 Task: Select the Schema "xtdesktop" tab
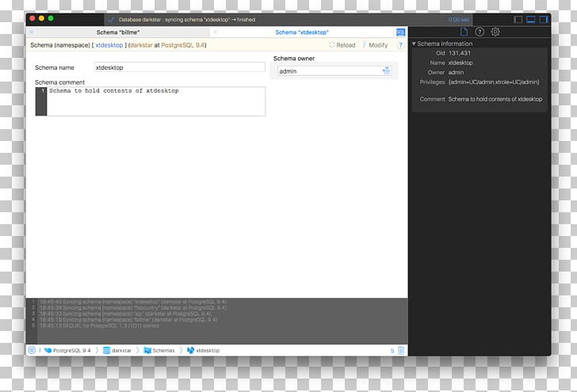click(x=302, y=32)
